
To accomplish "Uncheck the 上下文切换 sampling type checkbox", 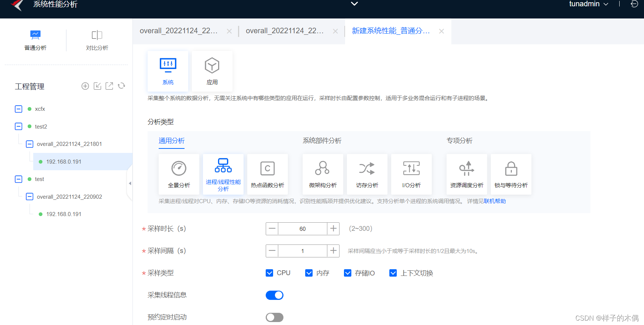I will pyautogui.click(x=393, y=273).
